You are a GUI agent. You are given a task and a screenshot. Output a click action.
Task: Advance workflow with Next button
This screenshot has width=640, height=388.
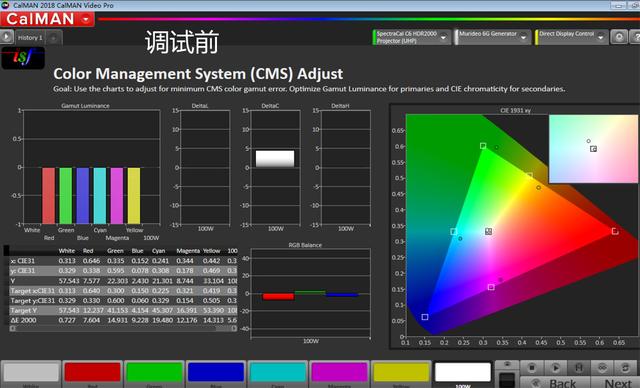pyautogui.click(x=616, y=383)
